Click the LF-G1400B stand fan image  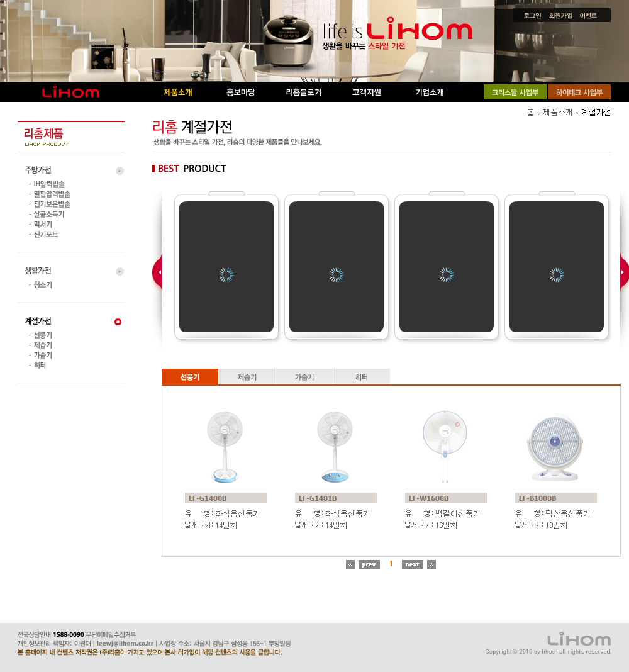click(x=225, y=447)
